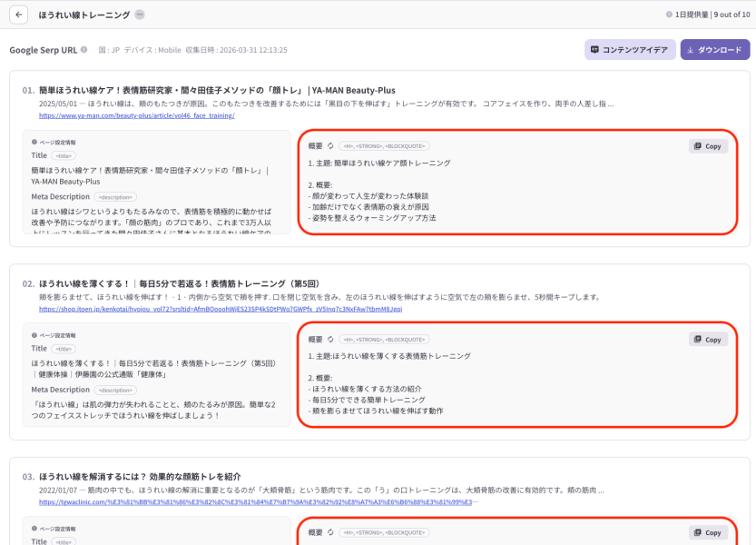Click the result 03 heading about 顔筋トレ

[140, 476]
